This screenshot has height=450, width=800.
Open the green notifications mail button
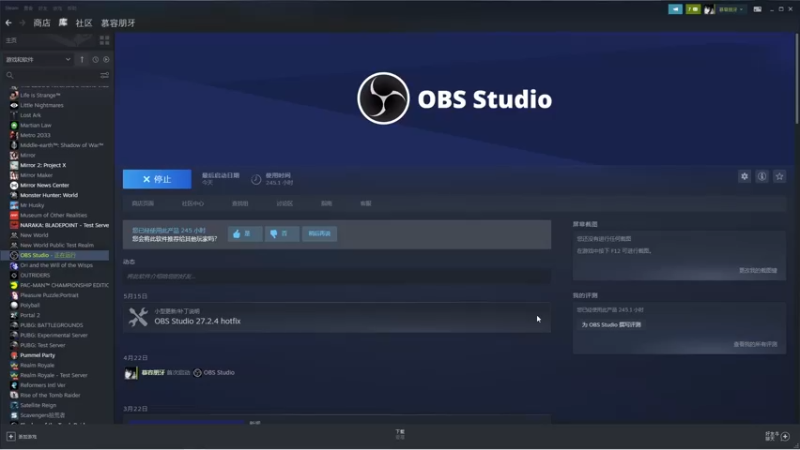click(x=693, y=9)
